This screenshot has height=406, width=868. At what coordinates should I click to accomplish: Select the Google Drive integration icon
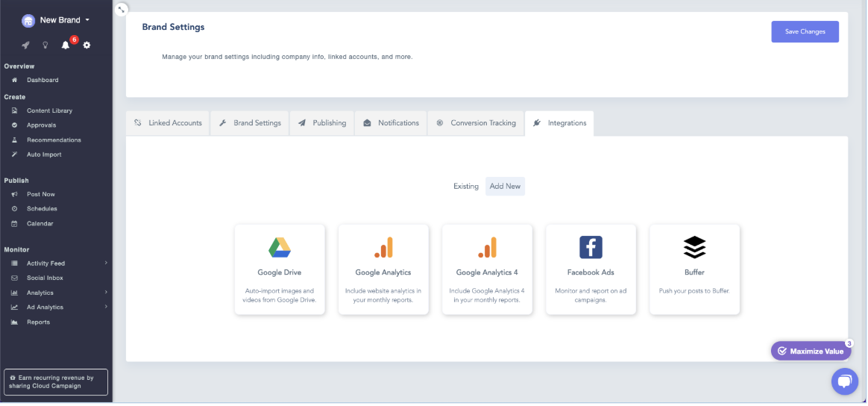[x=280, y=248]
